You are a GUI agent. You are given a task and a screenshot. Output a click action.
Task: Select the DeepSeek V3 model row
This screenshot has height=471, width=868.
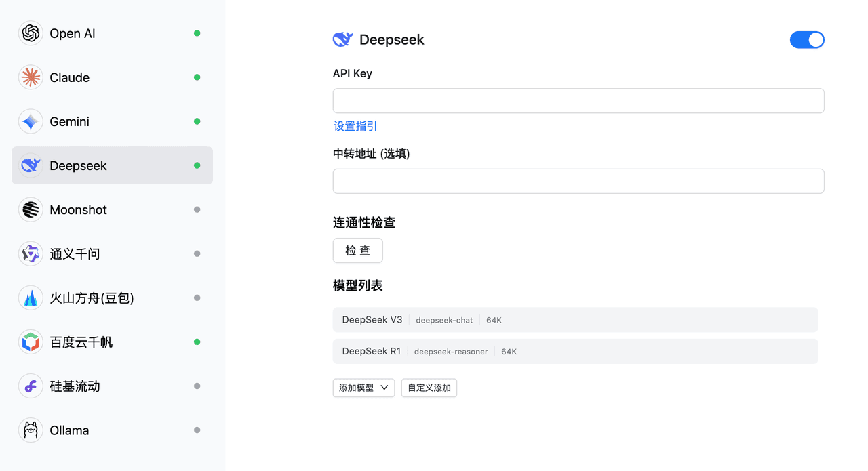coord(575,320)
